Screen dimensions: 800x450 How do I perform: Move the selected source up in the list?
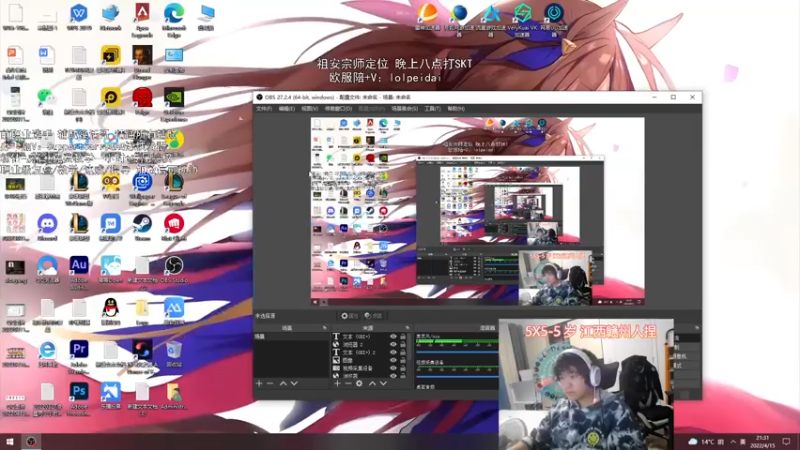[x=372, y=383]
